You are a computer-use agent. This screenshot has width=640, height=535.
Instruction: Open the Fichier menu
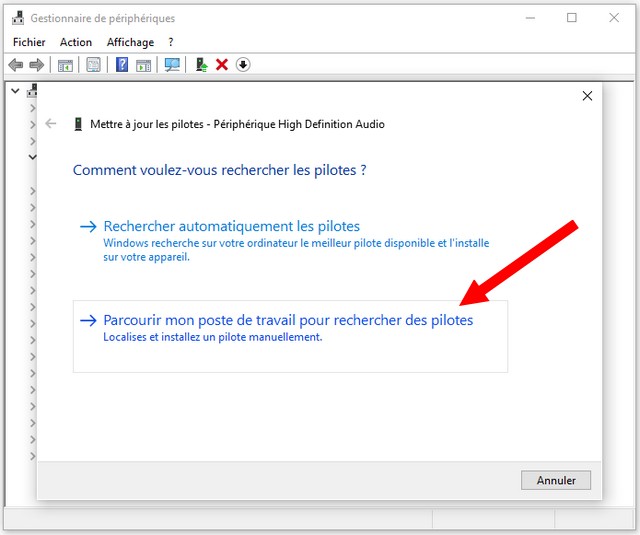(29, 42)
